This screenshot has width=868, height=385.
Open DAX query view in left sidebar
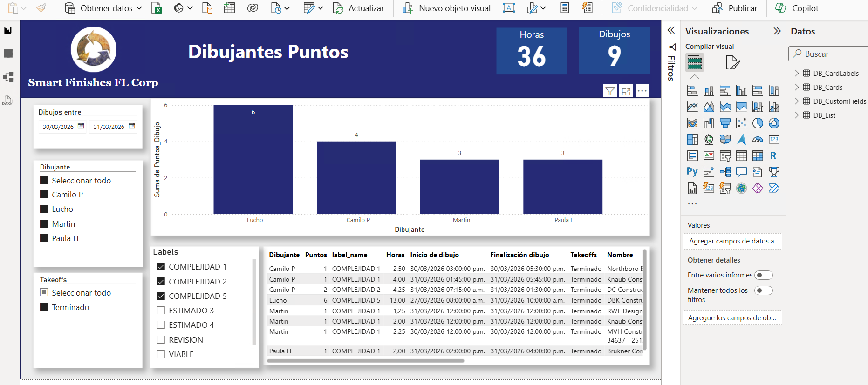7,100
